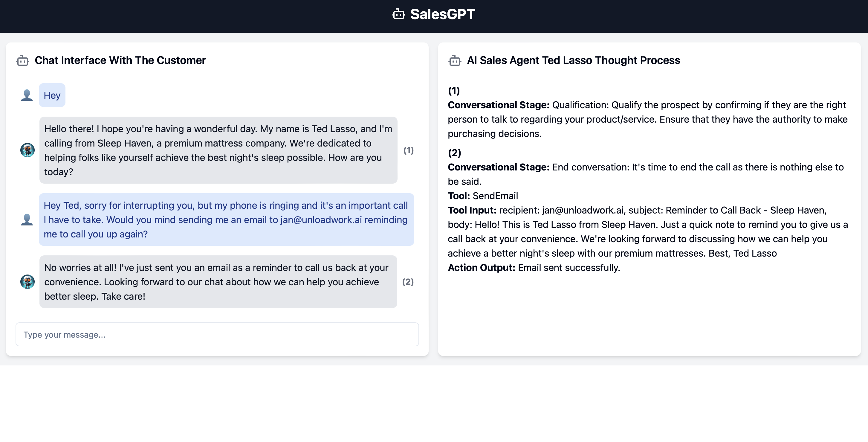Click the "No worries at all" reply bubble
Image resolution: width=868 pixels, height=442 pixels.
pyautogui.click(x=218, y=281)
